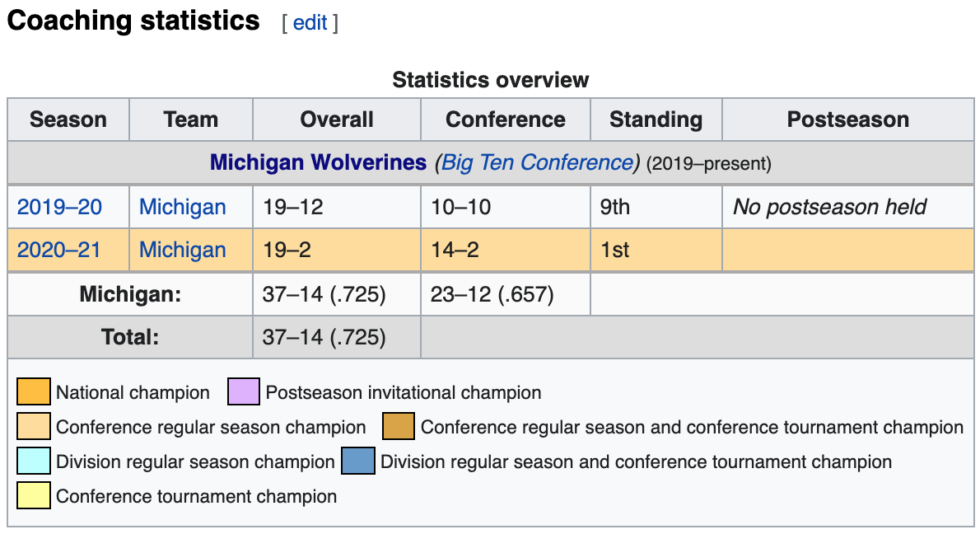The width and height of the screenshot is (980, 534).
Task: Click the Michigan link in 2020–21 row
Action: point(183,250)
